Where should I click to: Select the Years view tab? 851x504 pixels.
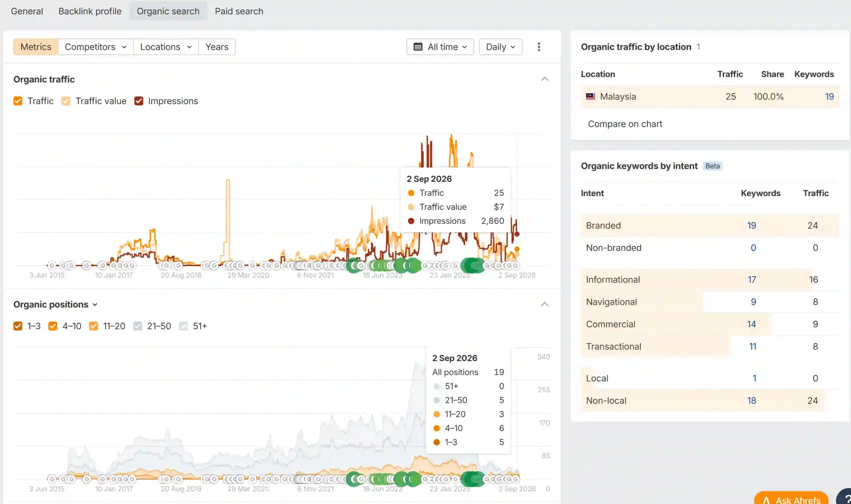point(217,47)
